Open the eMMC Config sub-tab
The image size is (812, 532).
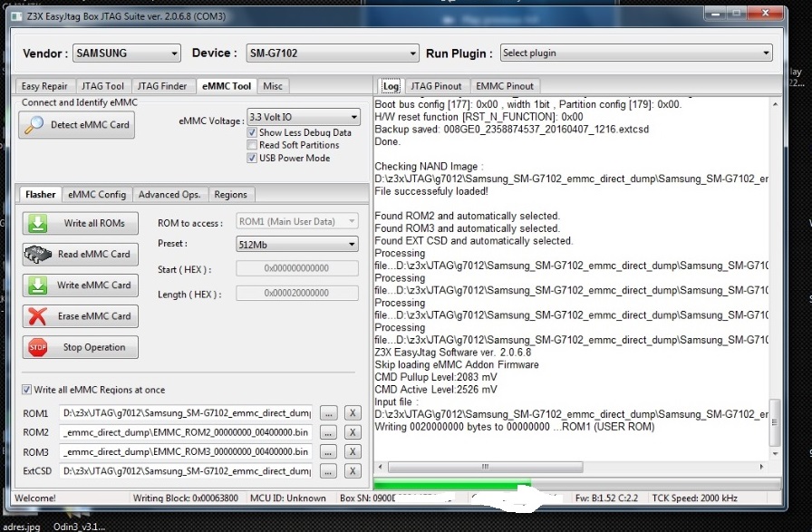coord(97,195)
